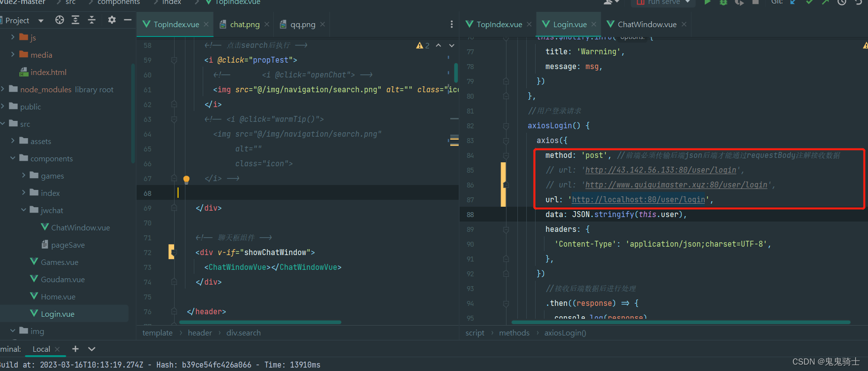The height and width of the screenshot is (371, 868).
Task: Start debugging with the green bug icon
Action: [723, 2]
